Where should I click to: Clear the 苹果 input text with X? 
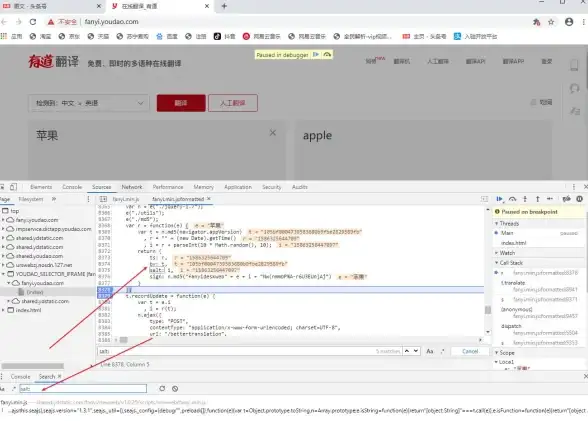tap(273, 132)
